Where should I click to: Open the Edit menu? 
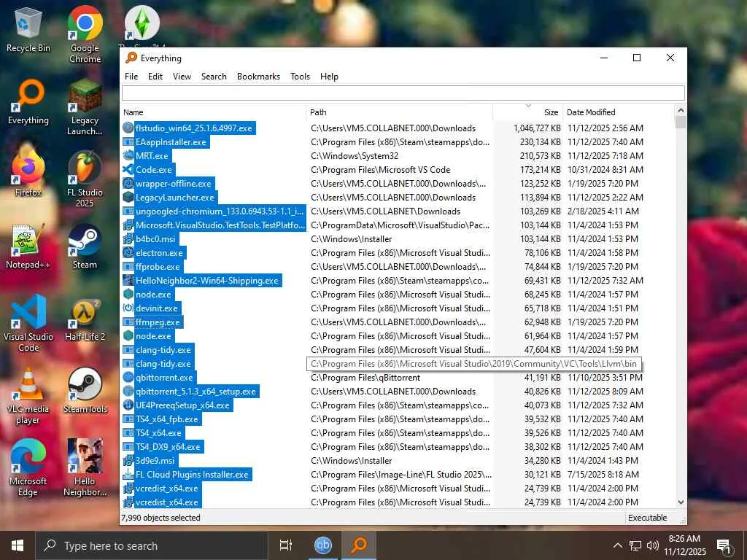point(155,76)
